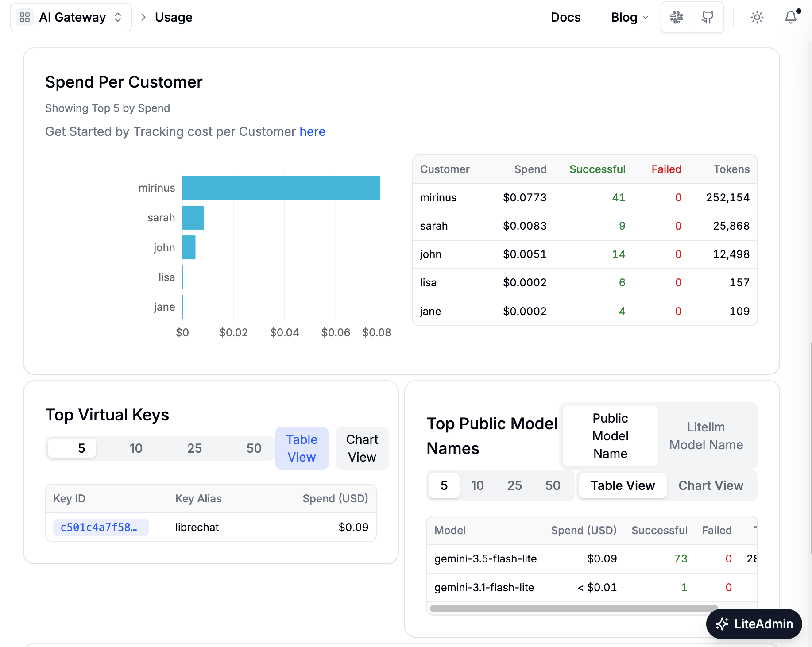Click the sarah bar in the chart
Viewport: 812px width, 647px height.
tap(193, 218)
